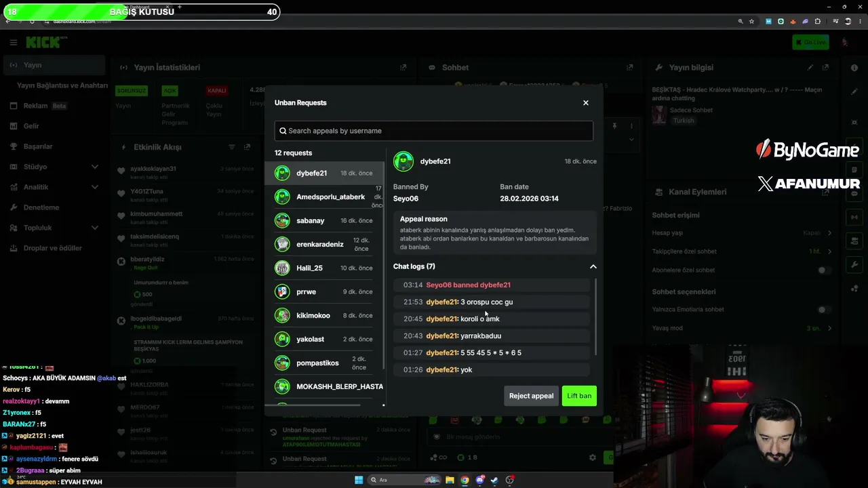
Task: Open Chrome from the taskbar
Action: coord(465,480)
